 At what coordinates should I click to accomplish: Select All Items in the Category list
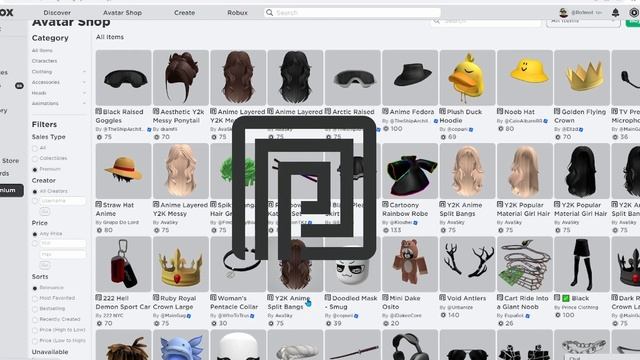(x=42, y=51)
